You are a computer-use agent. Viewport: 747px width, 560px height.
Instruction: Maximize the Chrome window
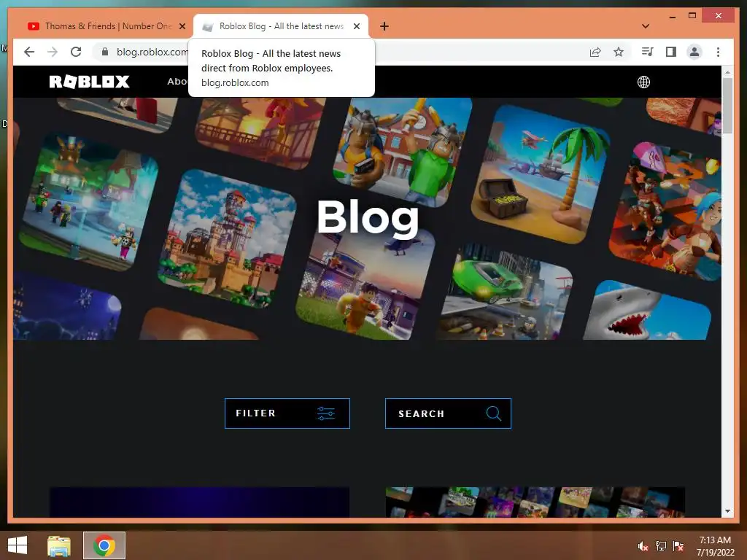coord(692,16)
